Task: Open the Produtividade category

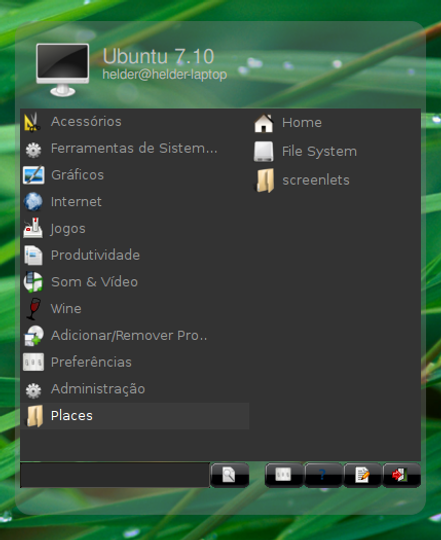Action: (x=135, y=255)
